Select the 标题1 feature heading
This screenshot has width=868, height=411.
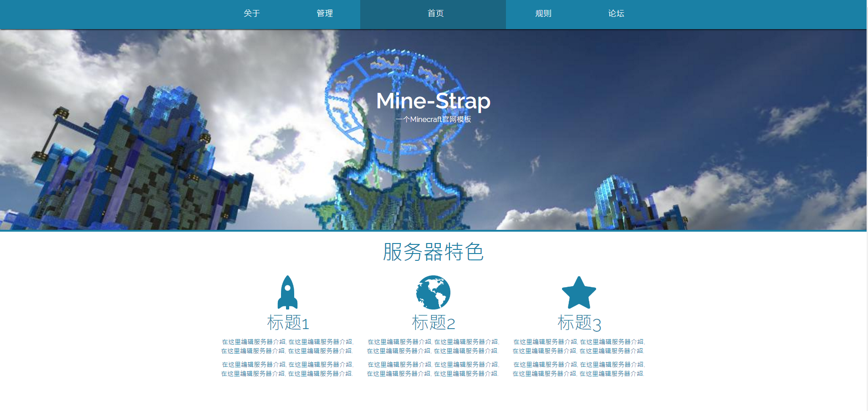click(287, 323)
